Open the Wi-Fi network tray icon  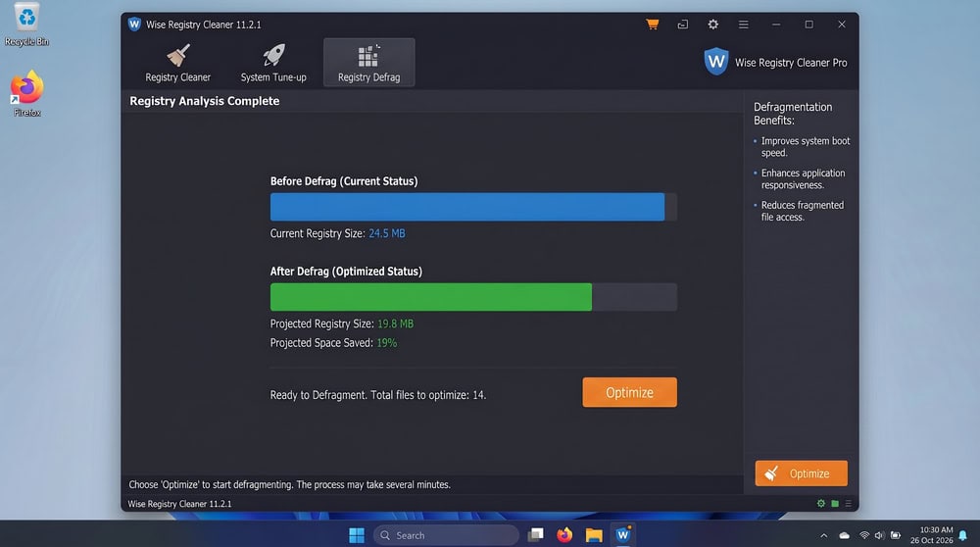coord(864,536)
